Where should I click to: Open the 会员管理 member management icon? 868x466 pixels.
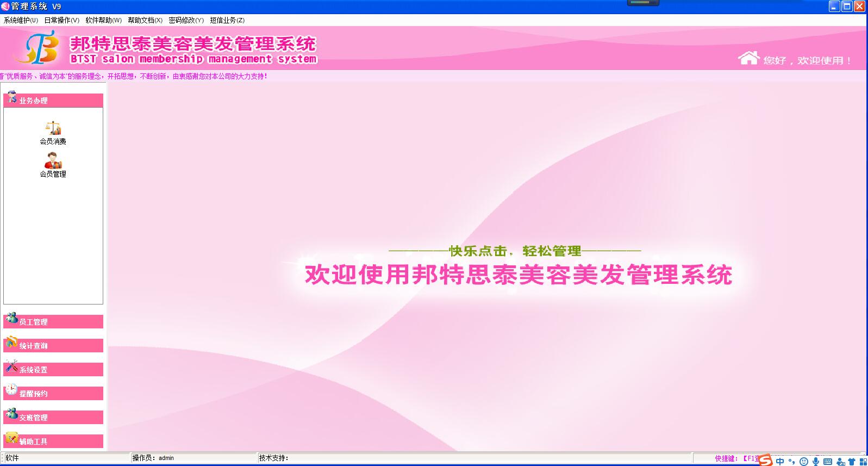coord(53,165)
